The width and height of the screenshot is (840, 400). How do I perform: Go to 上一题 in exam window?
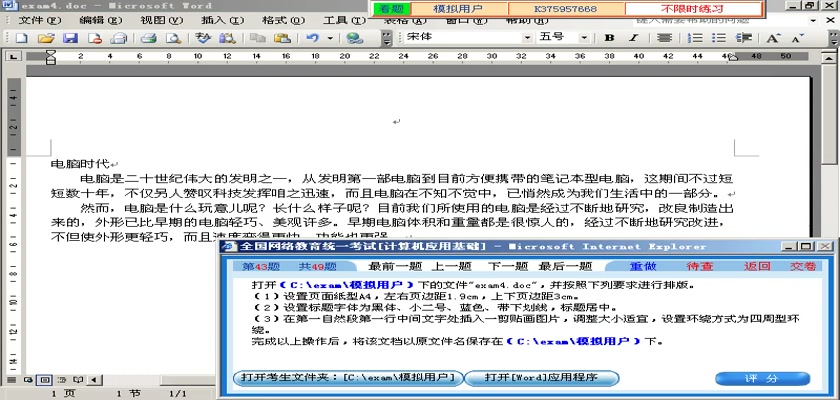451,266
